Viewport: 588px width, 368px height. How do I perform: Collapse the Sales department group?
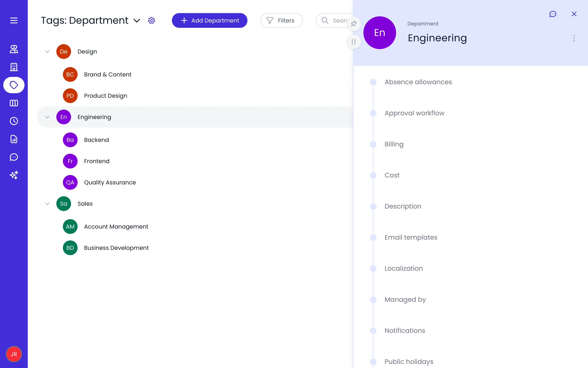point(47,204)
